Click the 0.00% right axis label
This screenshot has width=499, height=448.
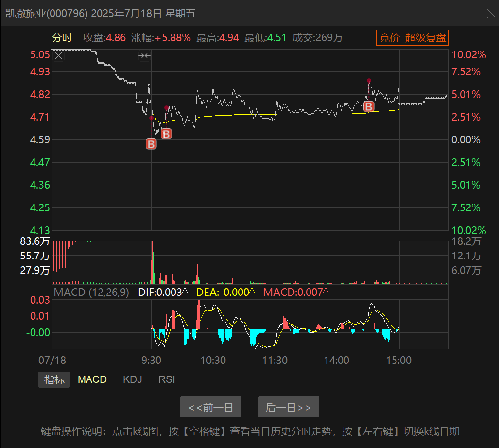(466, 139)
